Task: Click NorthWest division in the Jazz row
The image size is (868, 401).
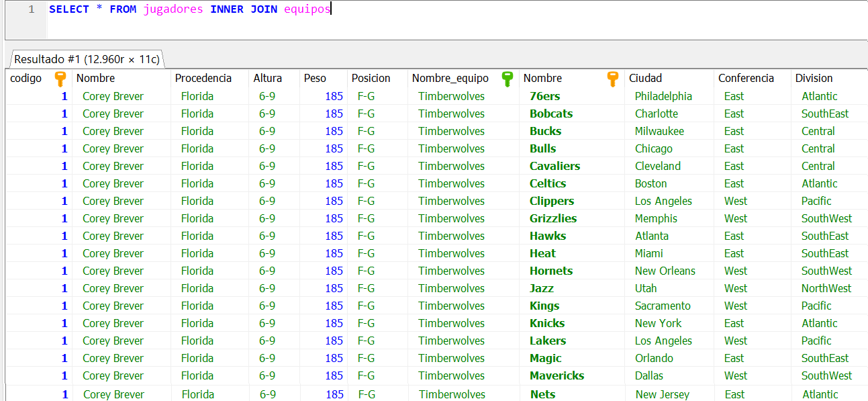Action: [826, 288]
